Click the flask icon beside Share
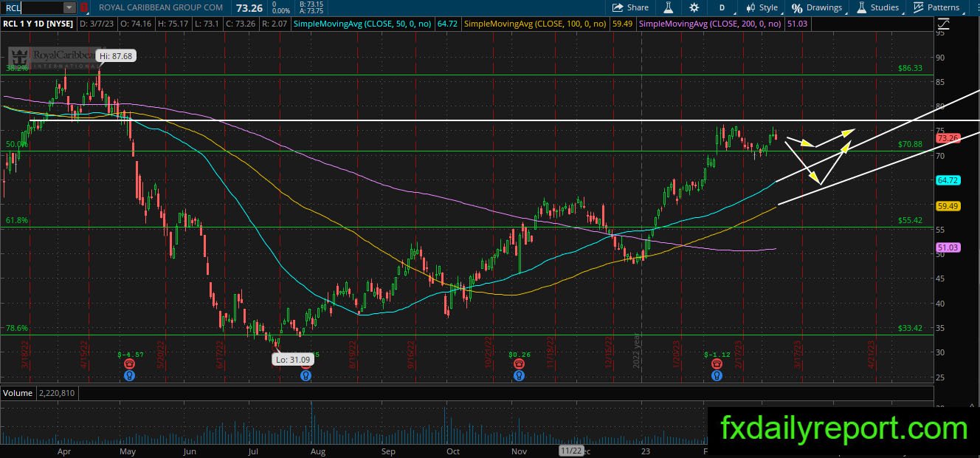The height and width of the screenshot is (458, 980). tap(669, 7)
